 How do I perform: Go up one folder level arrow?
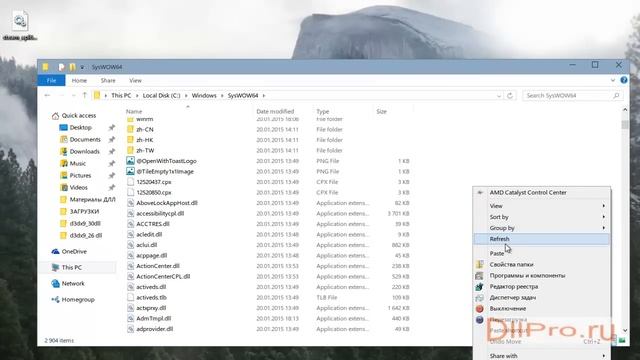84,95
